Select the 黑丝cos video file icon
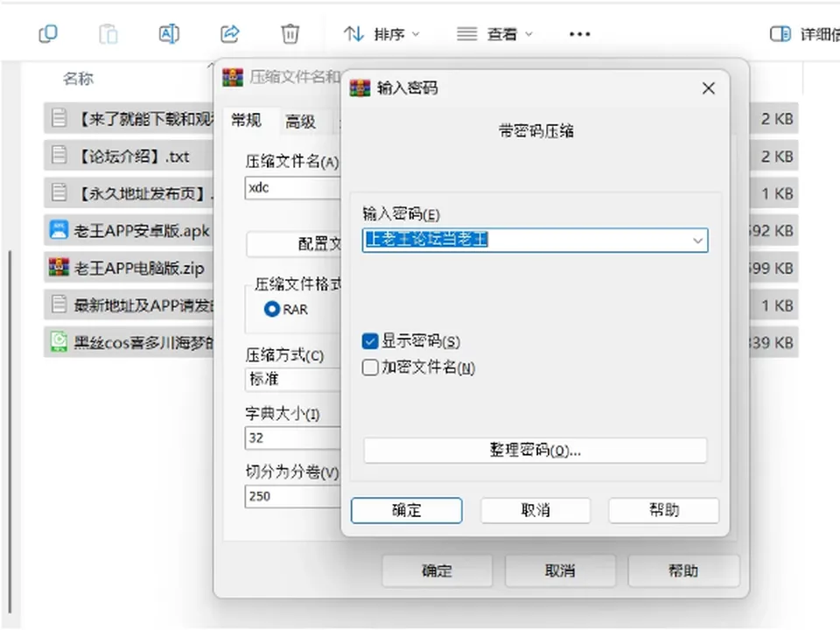Image resolution: width=840 pixels, height=630 pixels. coord(59,342)
